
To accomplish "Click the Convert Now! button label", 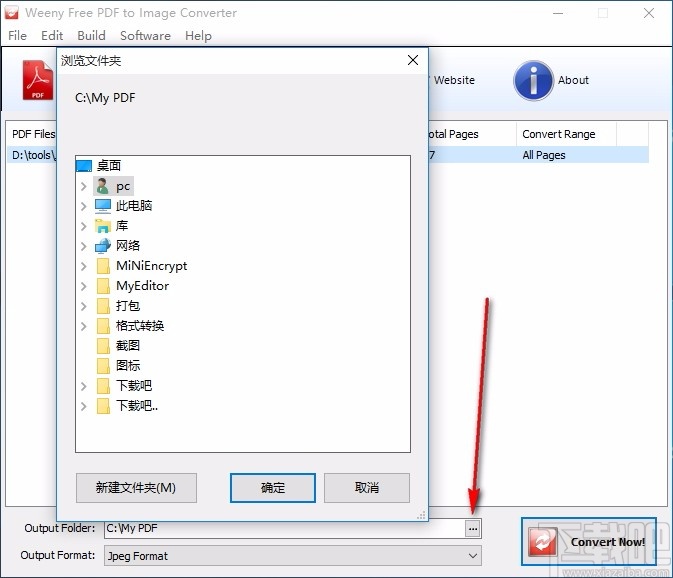I will click(608, 542).
